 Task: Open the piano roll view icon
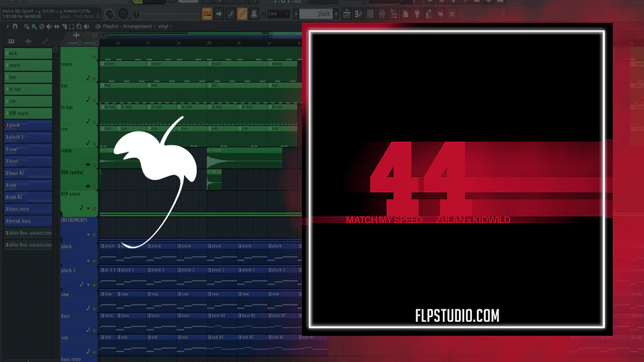pos(358,14)
